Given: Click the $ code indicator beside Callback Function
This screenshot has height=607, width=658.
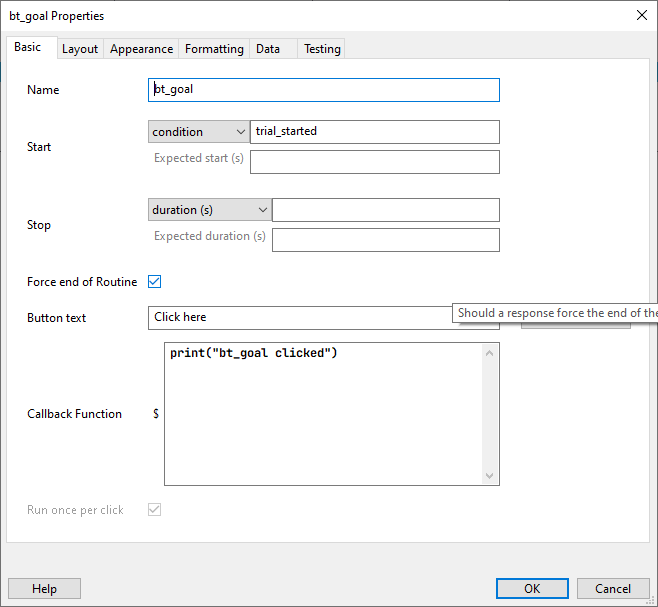Looking at the screenshot, I should 156,414.
